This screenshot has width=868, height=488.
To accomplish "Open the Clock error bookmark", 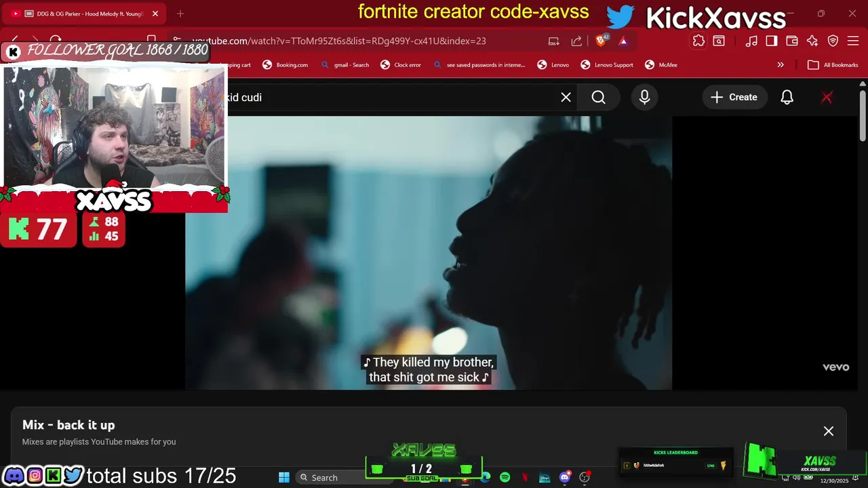I will click(x=401, y=65).
